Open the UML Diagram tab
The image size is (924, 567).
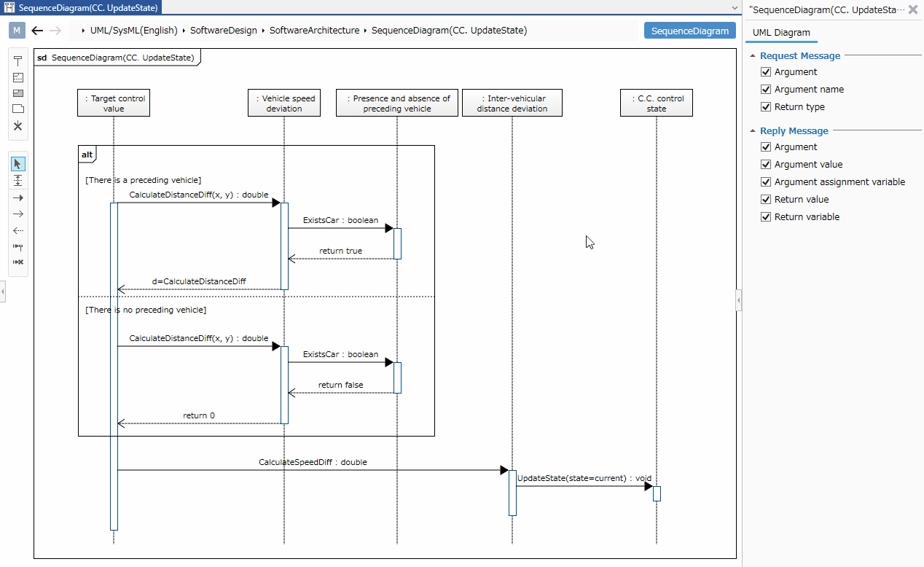tap(781, 32)
